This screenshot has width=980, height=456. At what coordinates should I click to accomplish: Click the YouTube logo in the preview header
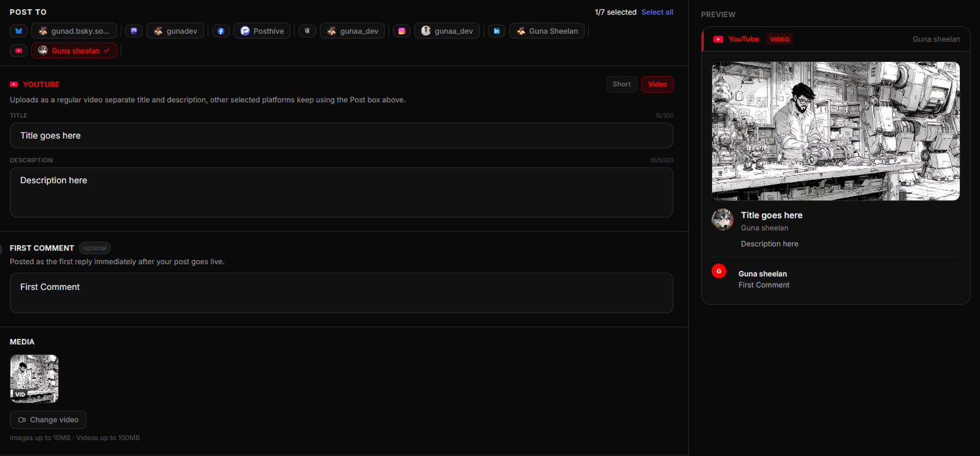pos(718,39)
